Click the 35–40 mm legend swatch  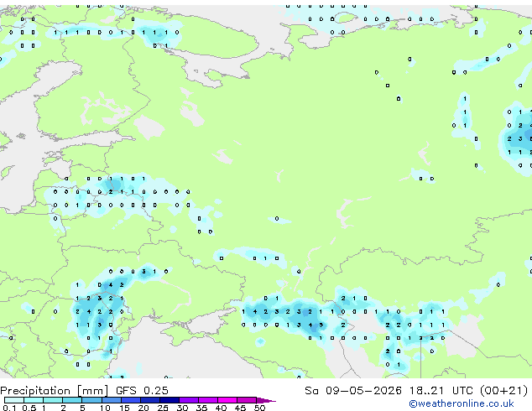208,400
